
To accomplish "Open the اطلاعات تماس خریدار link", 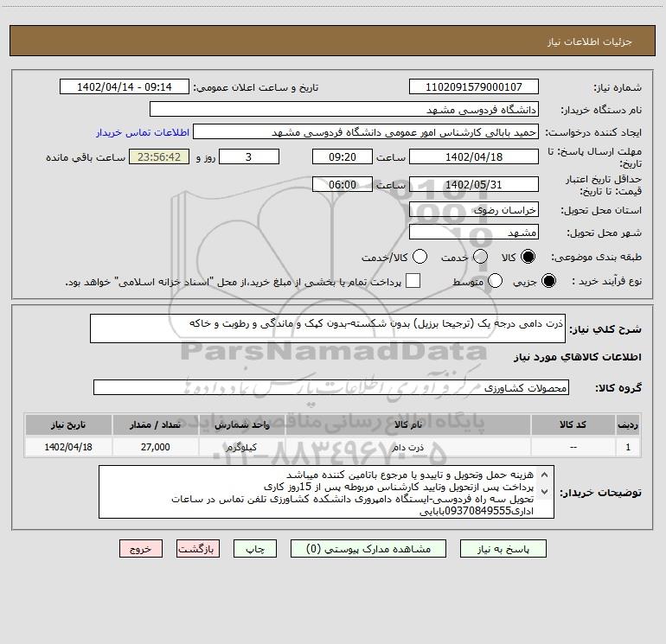I will point(143,132).
